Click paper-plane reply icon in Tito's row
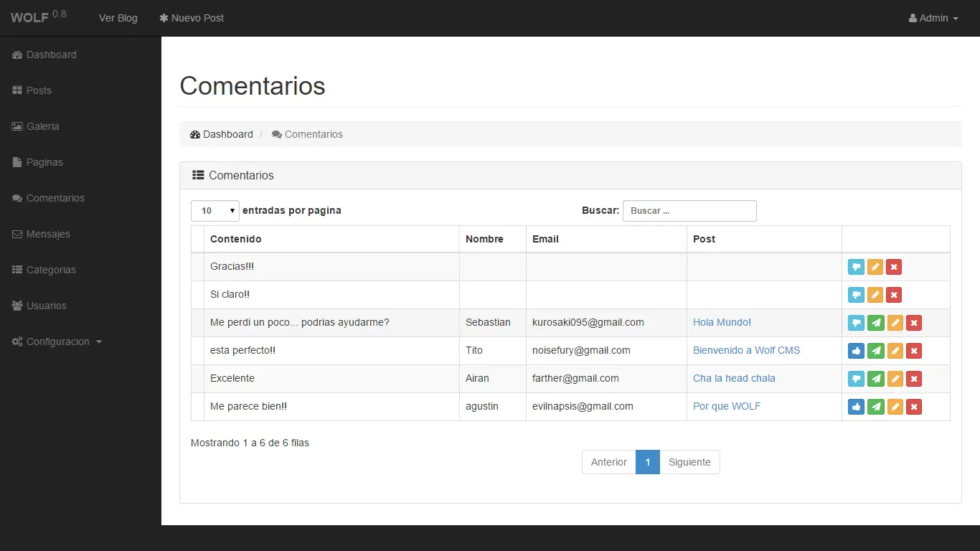This screenshot has width=980, height=551. (876, 351)
